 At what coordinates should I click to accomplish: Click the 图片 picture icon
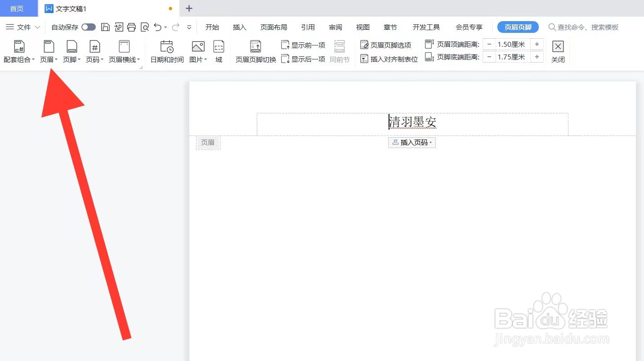pos(198,46)
